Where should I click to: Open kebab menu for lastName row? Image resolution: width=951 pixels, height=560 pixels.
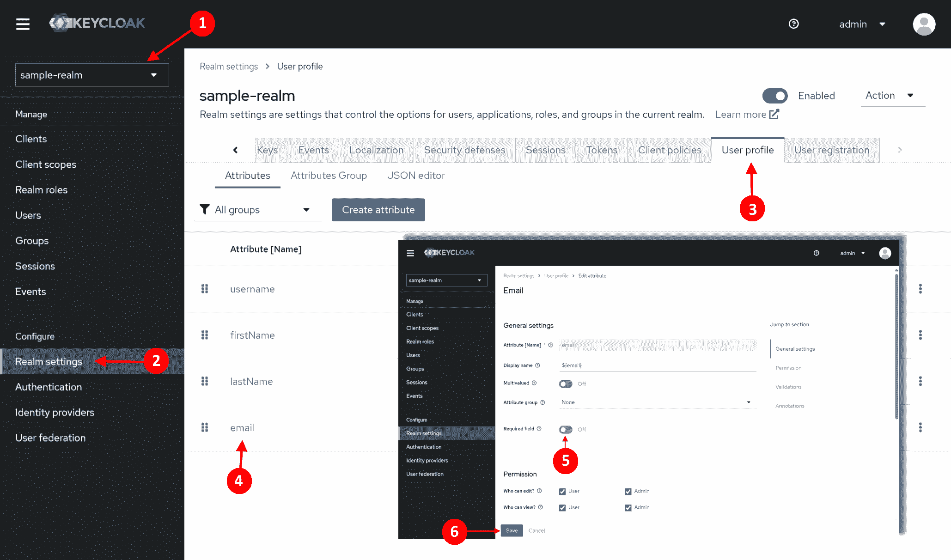[920, 381]
